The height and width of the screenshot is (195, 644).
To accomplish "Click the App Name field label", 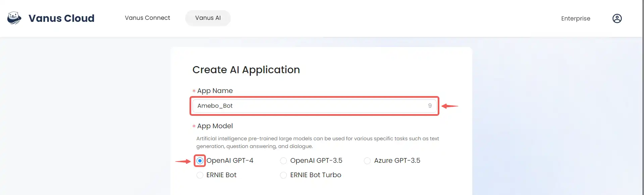I will [x=215, y=91].
